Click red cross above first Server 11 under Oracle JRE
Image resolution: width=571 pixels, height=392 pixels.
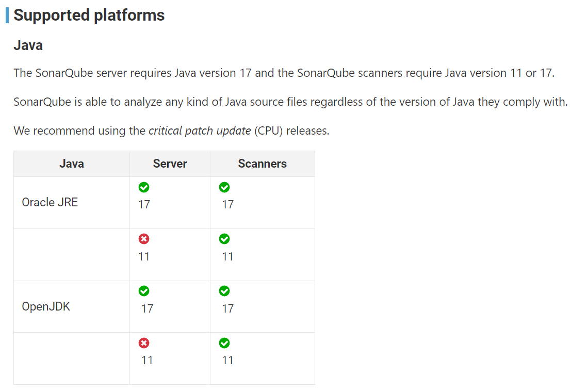point(144,239)
